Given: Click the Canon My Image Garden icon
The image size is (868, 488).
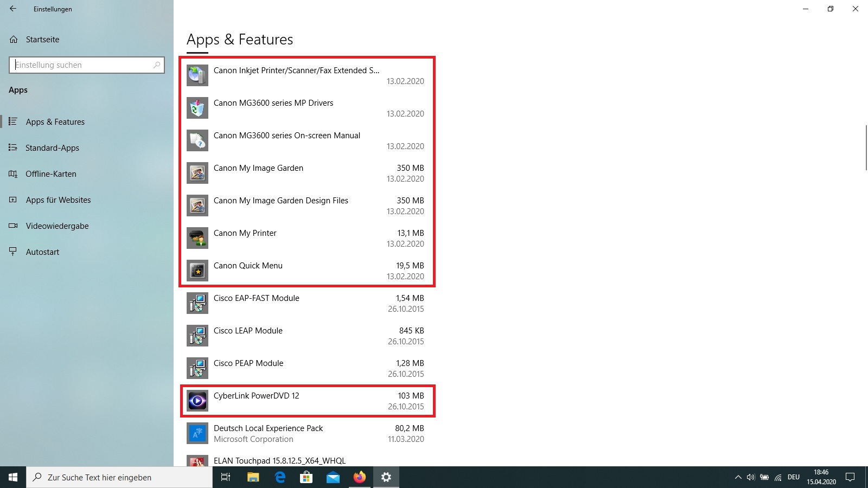Looking at the screenshot, I should 197,173.
